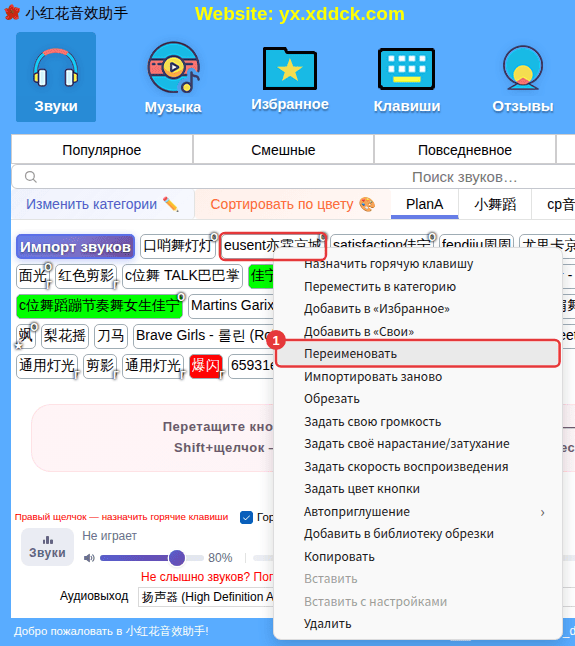Screen dimensions: 575x646
Task: Play the 剪影 sound button
Action: (100, 366)
